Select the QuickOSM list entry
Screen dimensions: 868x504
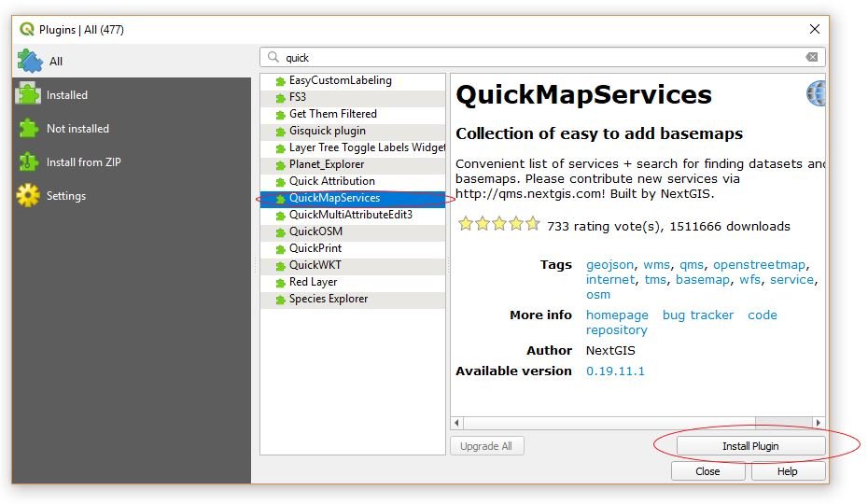tap(353, 231)
